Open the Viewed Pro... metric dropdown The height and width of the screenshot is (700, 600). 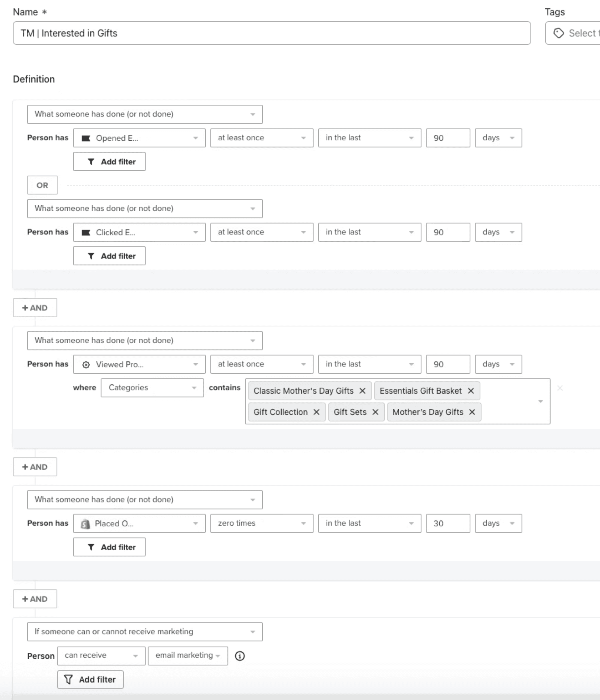click(139, 364)
